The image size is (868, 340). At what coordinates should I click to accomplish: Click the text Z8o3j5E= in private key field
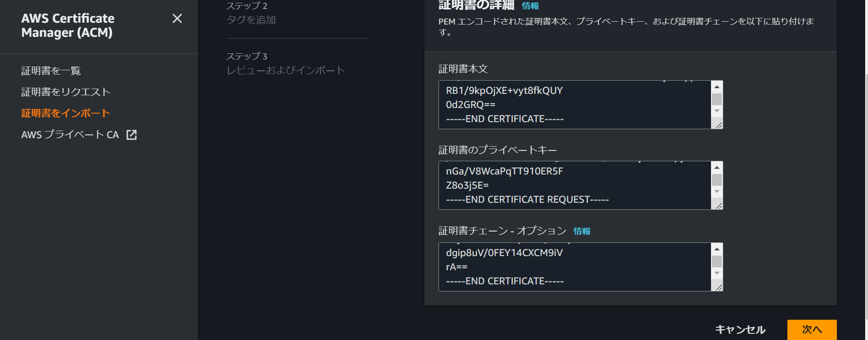(467, 185)
